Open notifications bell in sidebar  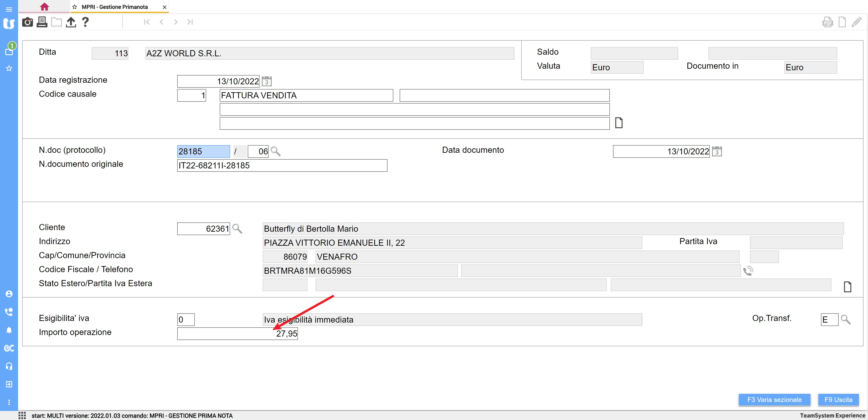[x=9, y=330]
